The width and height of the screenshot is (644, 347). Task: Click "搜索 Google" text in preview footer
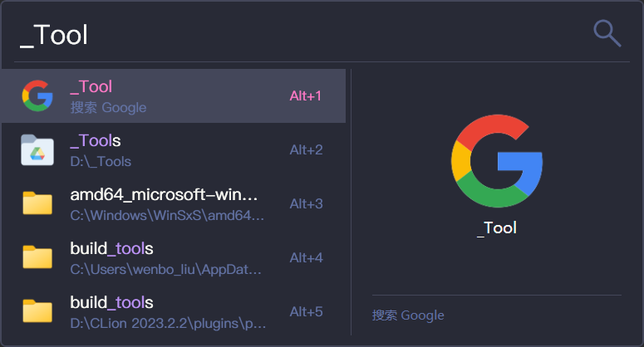point(408,315)
